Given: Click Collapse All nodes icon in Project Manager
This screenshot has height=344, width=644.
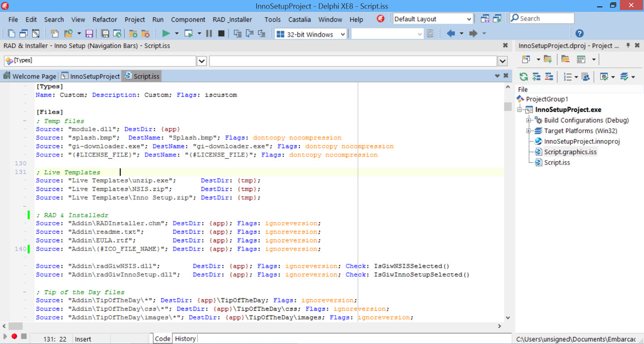Looking at the screenshot, I should 549,77.
